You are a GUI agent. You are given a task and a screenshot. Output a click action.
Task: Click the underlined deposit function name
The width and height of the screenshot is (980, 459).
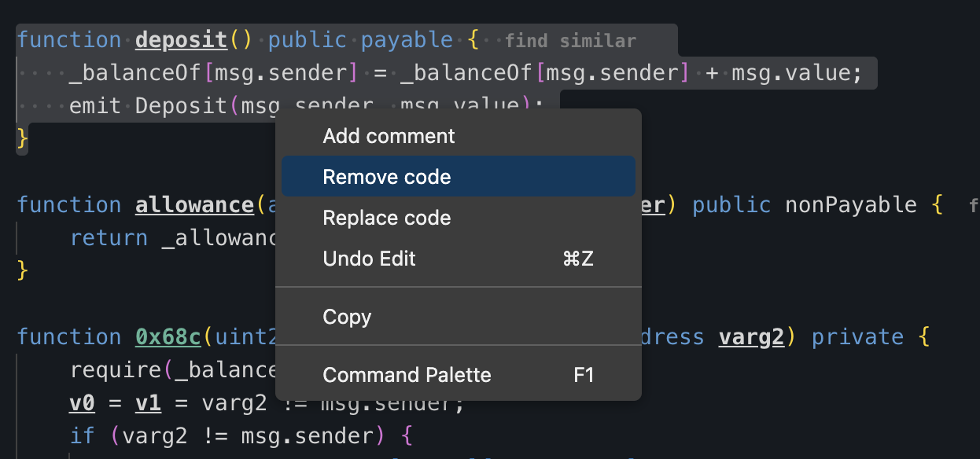point(180,39)
